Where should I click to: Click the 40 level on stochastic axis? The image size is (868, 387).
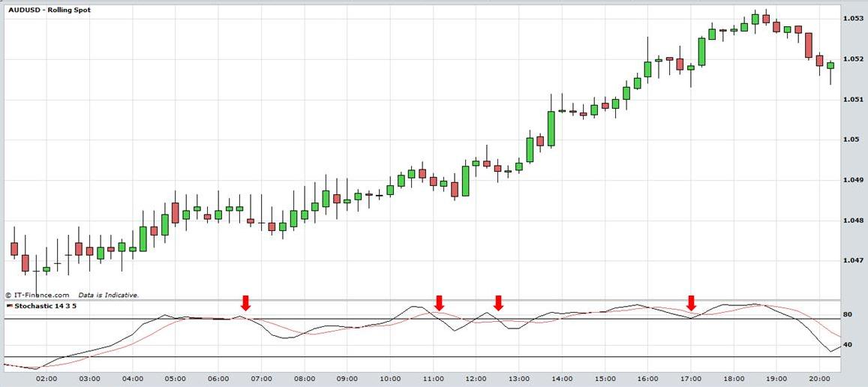point(847,344)
